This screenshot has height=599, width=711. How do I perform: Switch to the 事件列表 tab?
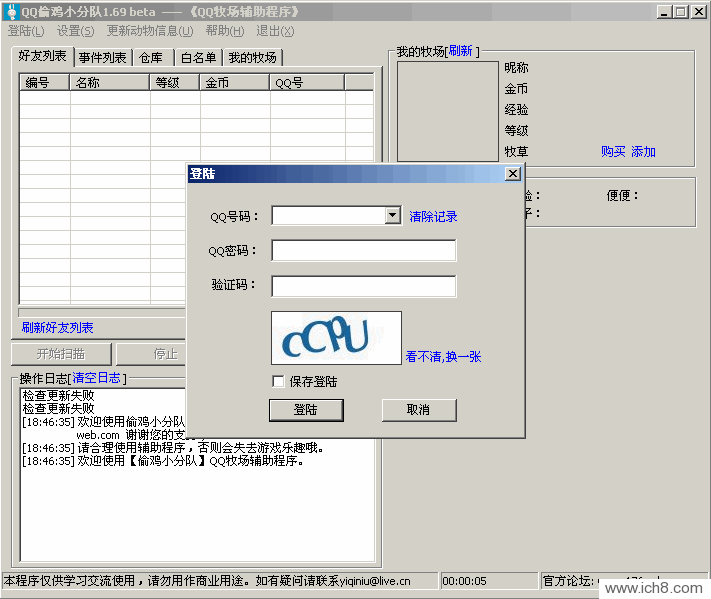(x=102, y=58)
